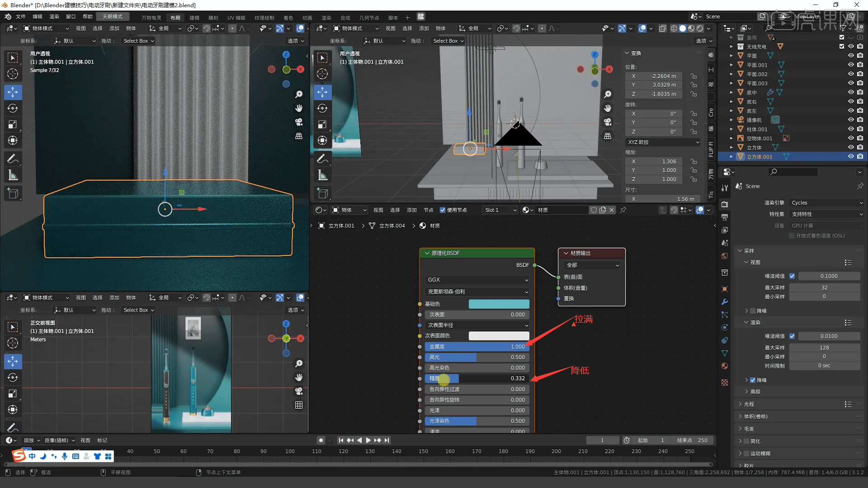Click the 最大采样 128 field
The height and width of the screenshot is (488, 868).
[x=824, y=347]
